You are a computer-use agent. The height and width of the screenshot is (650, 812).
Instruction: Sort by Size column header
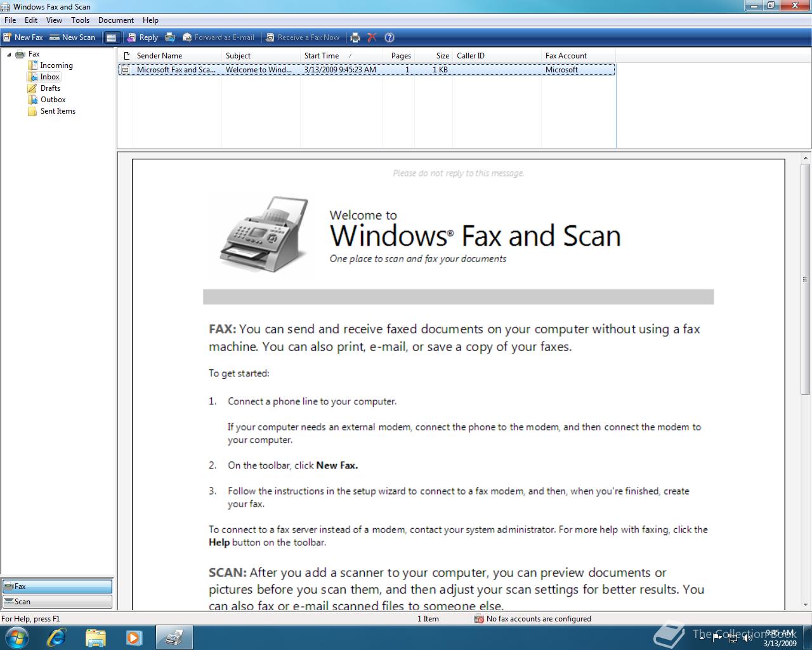(434, 56)
